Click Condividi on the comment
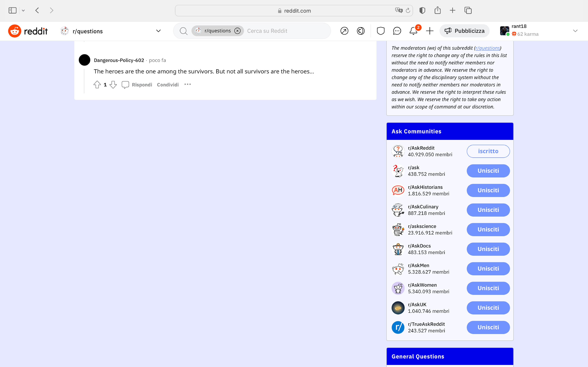588x367 pixels. pos(168,85)
